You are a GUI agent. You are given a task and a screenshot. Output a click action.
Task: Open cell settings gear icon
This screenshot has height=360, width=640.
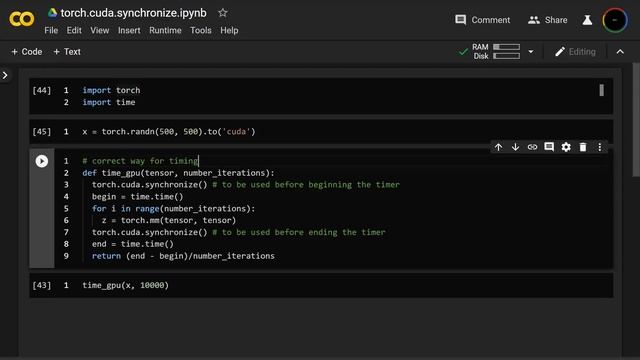566,147
